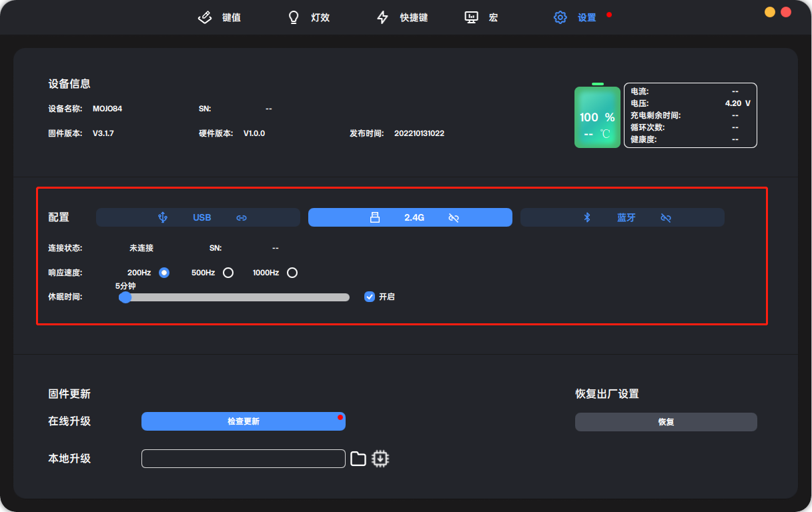Select the USB connection mode
This screenshot has width=812, height=512.
click(x=197, y=217)
